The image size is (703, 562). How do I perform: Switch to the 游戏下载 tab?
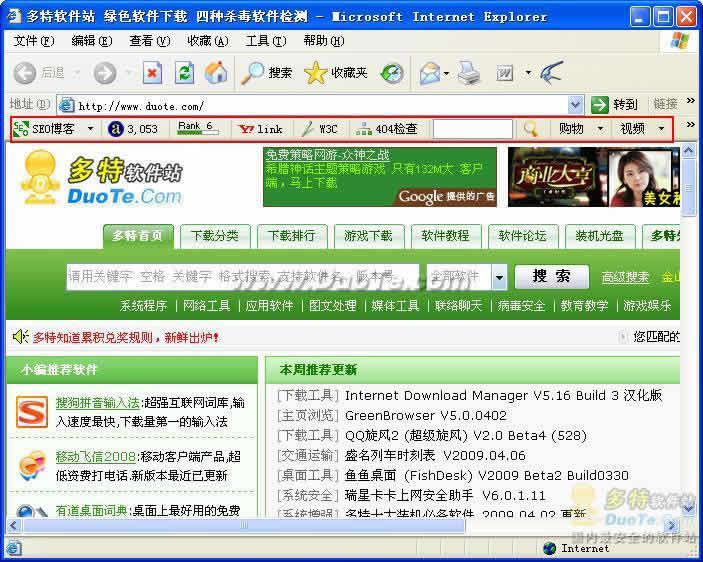click(369, 236)
